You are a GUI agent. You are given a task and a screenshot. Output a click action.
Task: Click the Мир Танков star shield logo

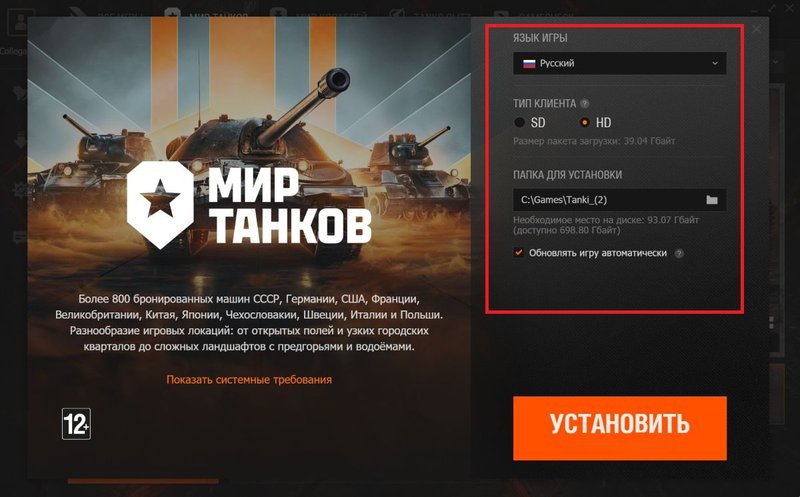tap(160, 205)
